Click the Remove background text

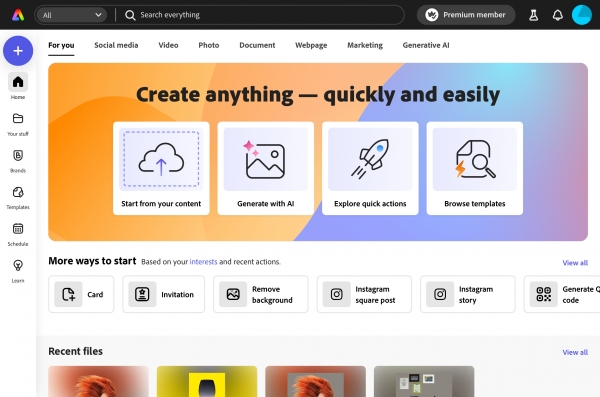pyautogui.click(x=272, y=294)
